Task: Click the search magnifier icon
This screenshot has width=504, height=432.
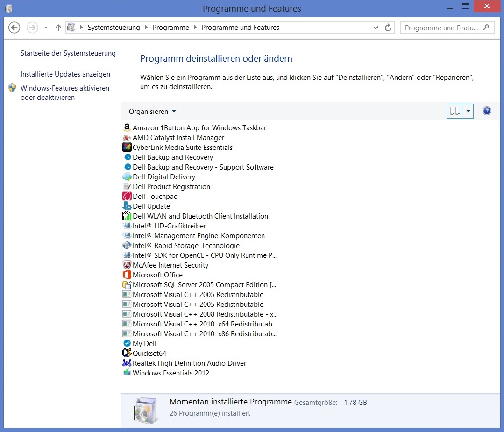Action: pos(486,28)
